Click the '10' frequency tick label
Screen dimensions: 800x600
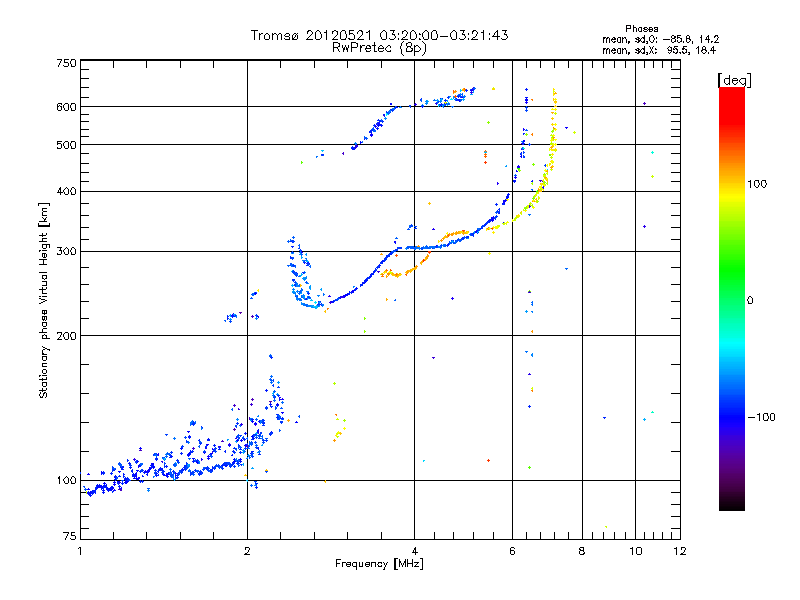coord(636,551)
